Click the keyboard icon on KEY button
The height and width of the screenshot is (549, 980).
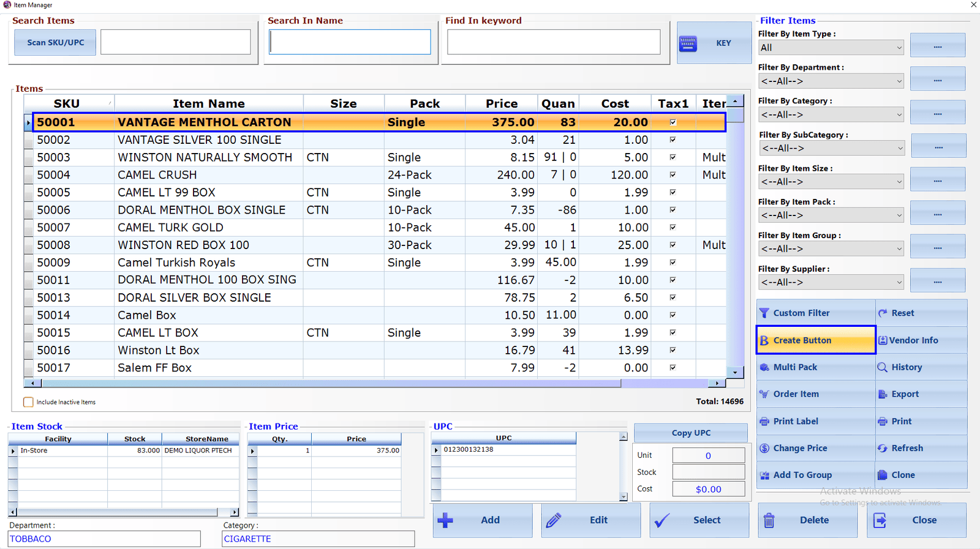point(688,43)
